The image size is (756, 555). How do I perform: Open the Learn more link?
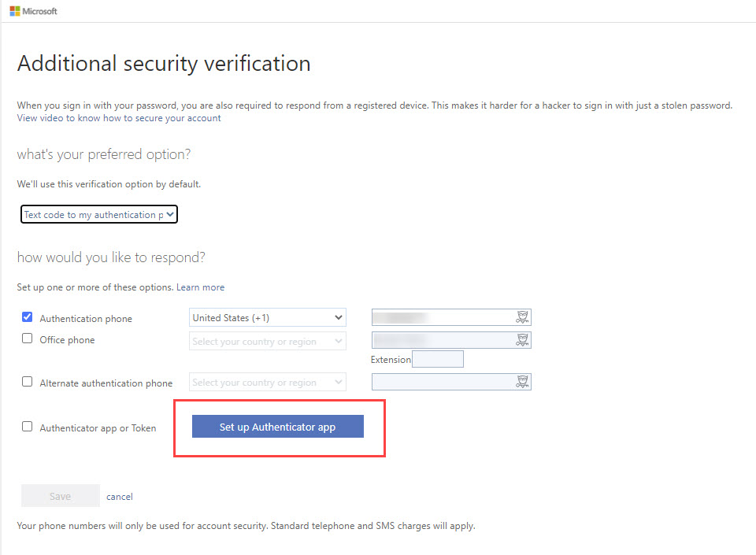point(201,287)
